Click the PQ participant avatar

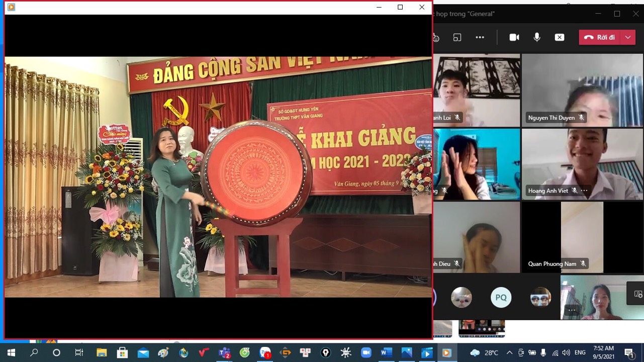(x=501, y=297)
